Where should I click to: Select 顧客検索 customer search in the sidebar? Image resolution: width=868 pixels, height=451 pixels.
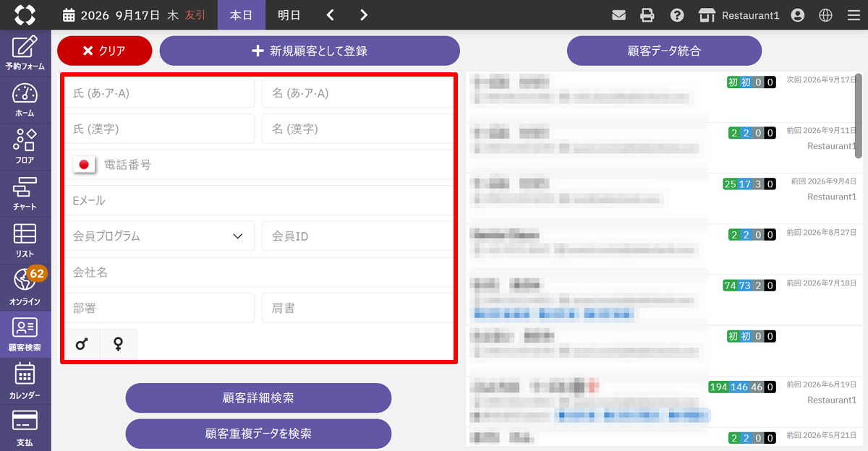pos(25,335)
